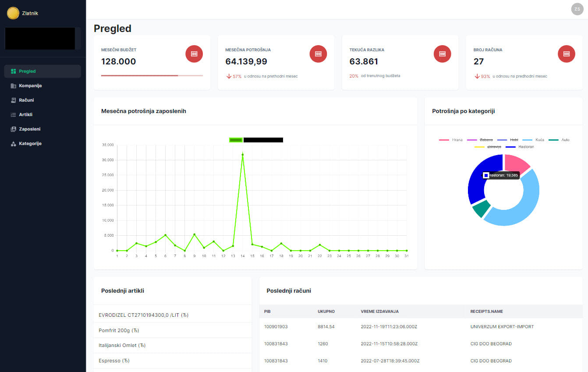This screenshot has width=588, height=372.
Task: Click the UKUPNO column header
Action: [326, 312]
